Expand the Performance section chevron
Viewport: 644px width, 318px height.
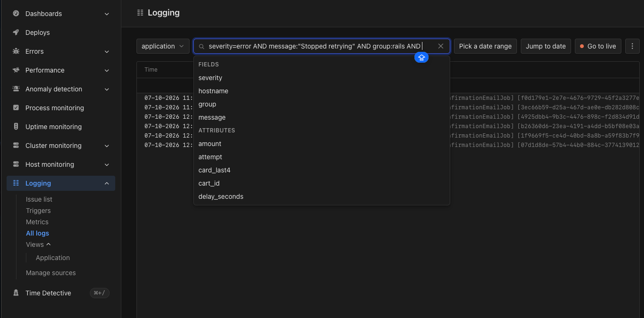point(107,71)
